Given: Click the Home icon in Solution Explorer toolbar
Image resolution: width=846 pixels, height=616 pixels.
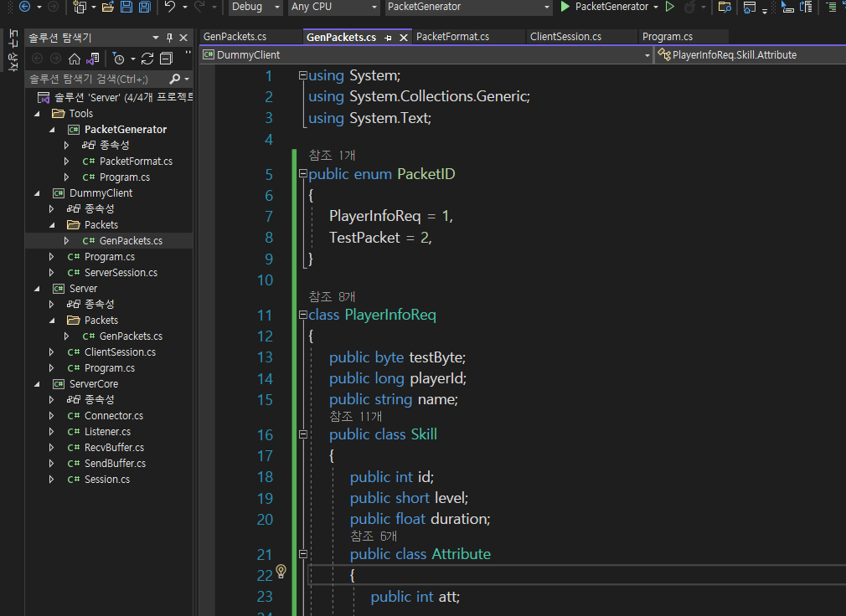Looking at the screenshot, I should click(75, 59).
